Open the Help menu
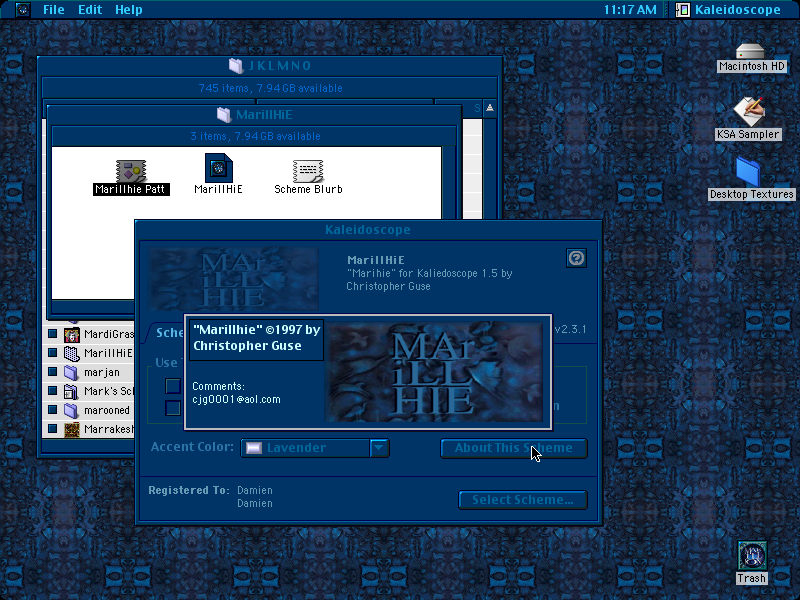Screen dimensions: 800x600 tap(129, 9)
